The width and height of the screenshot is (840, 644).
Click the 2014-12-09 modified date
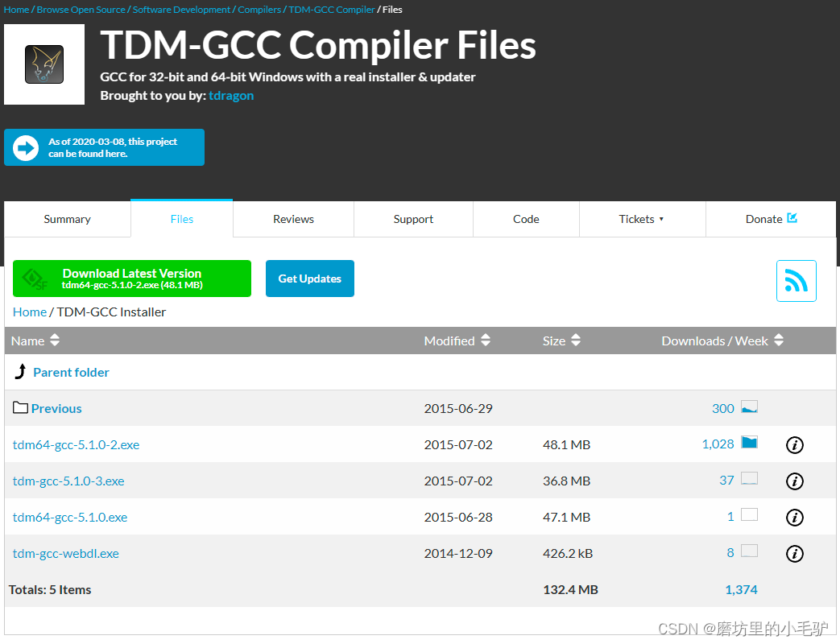[458, 554]
